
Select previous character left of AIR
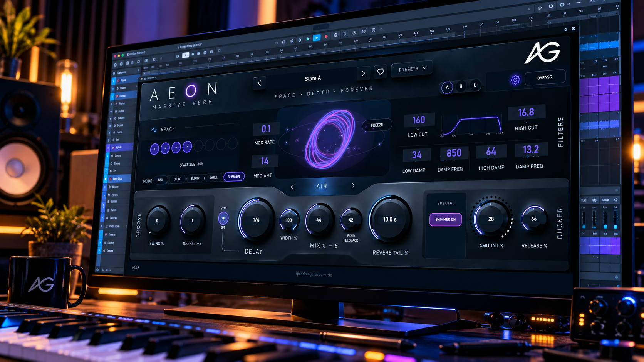[x=292, y=187]
